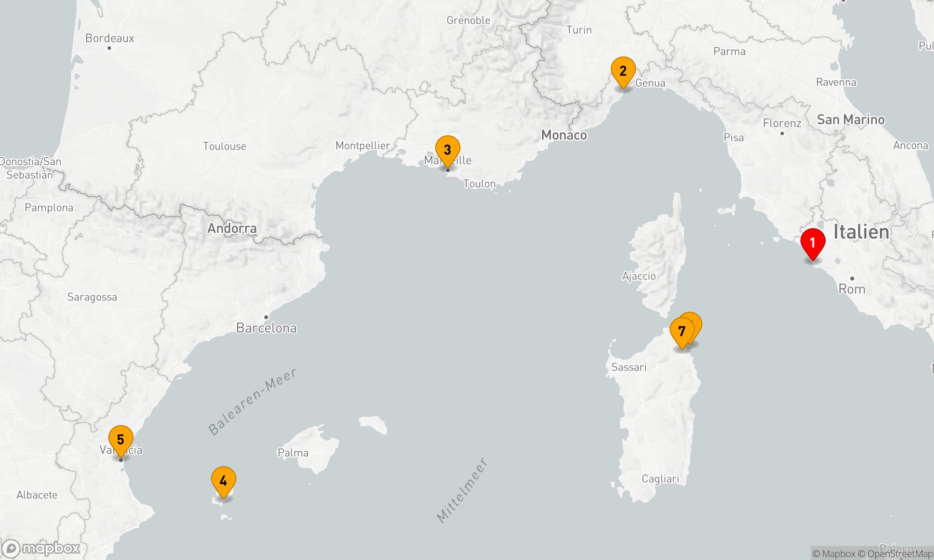Select orange marker 4 on Ibiza
This screenshot has width=934, height=560.
223,480
